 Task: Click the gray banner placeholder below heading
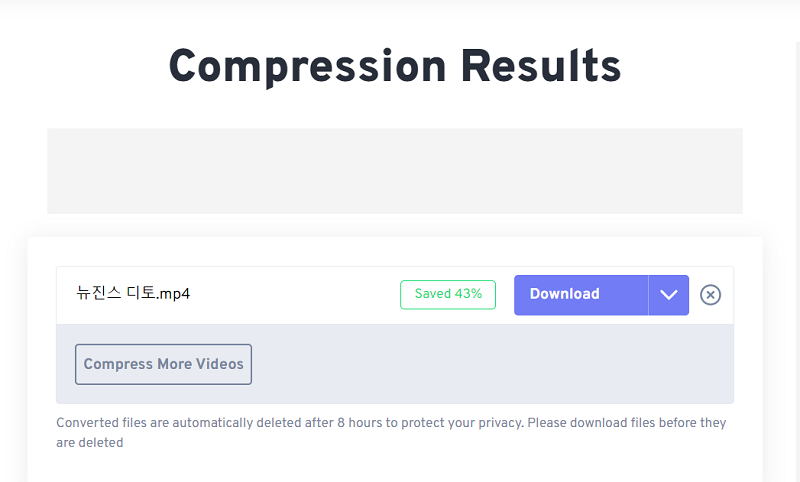(395, 170)
